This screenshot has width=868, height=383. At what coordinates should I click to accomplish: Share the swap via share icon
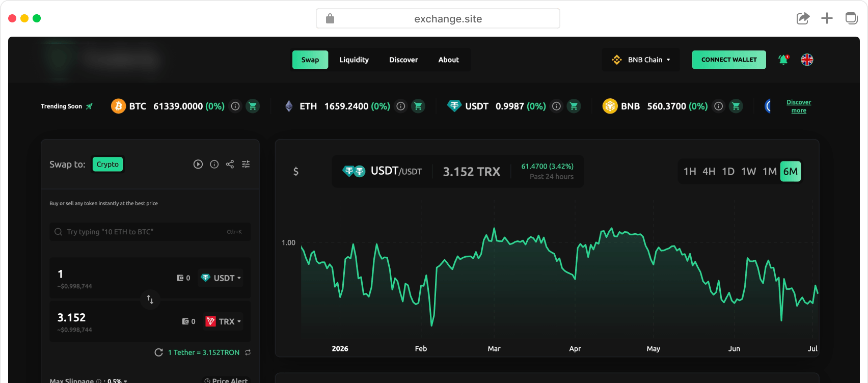point(230,164)
